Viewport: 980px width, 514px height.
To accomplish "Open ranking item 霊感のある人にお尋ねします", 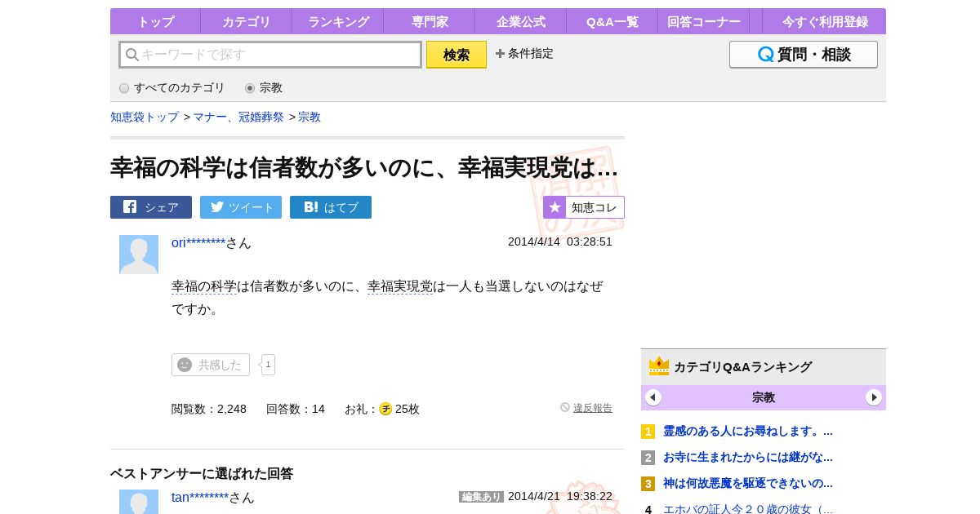I will (748, 431).
